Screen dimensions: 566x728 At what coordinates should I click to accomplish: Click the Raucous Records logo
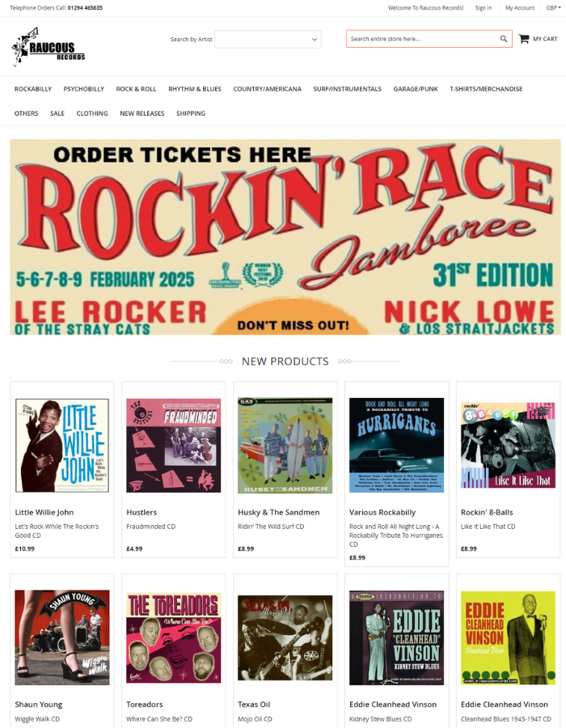(x=49, y=47)
